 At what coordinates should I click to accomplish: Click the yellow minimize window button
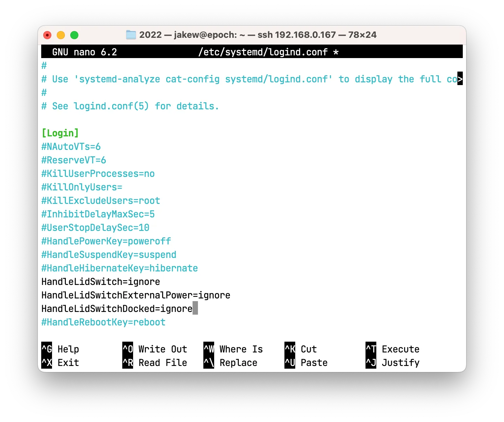click(61, 35)
